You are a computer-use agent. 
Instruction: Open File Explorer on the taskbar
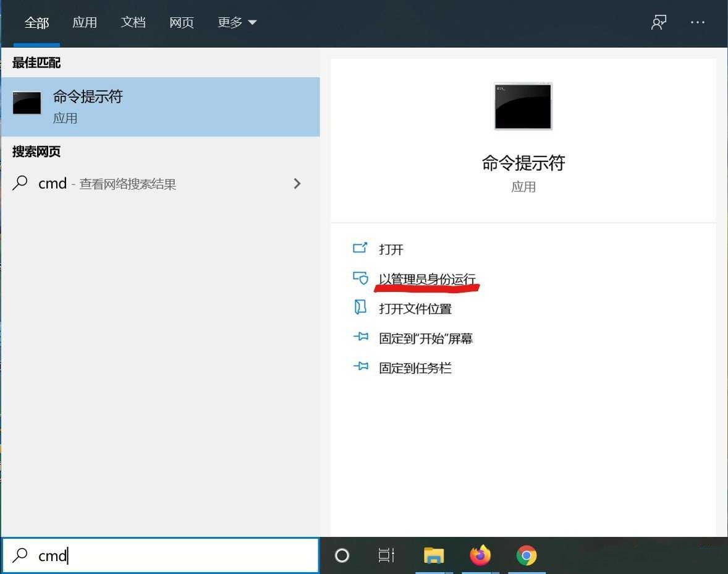(433, 555)
